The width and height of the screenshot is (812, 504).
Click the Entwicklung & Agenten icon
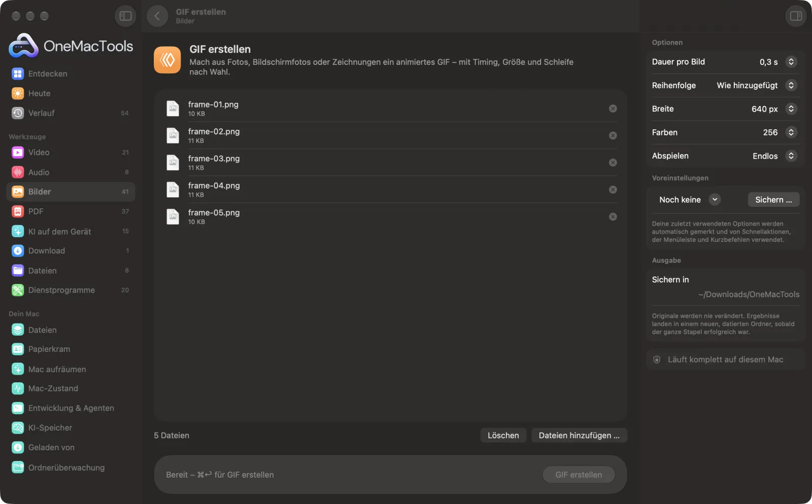coord(18,408)
